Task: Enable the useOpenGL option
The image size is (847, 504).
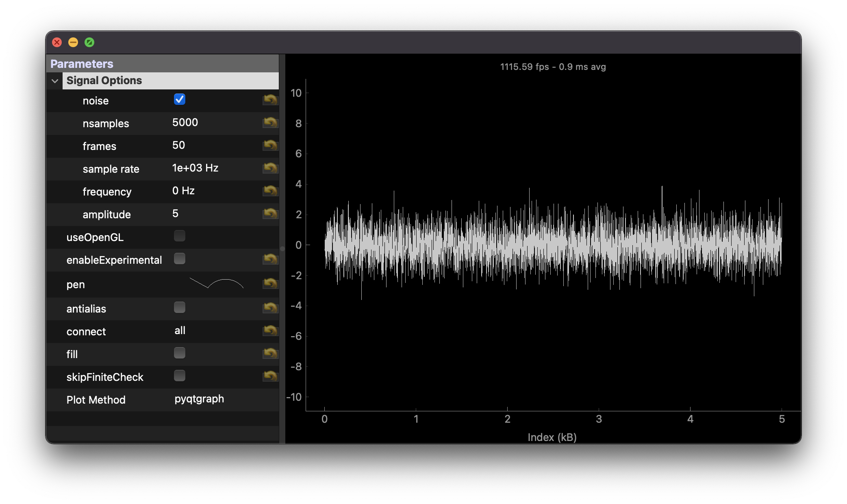Action: pos(179,235)
